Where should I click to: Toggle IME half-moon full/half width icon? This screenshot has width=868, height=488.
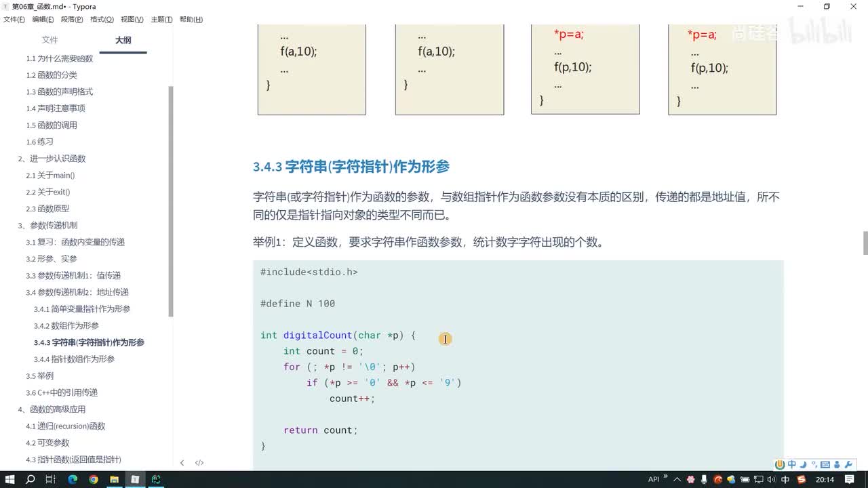point(803,465)
